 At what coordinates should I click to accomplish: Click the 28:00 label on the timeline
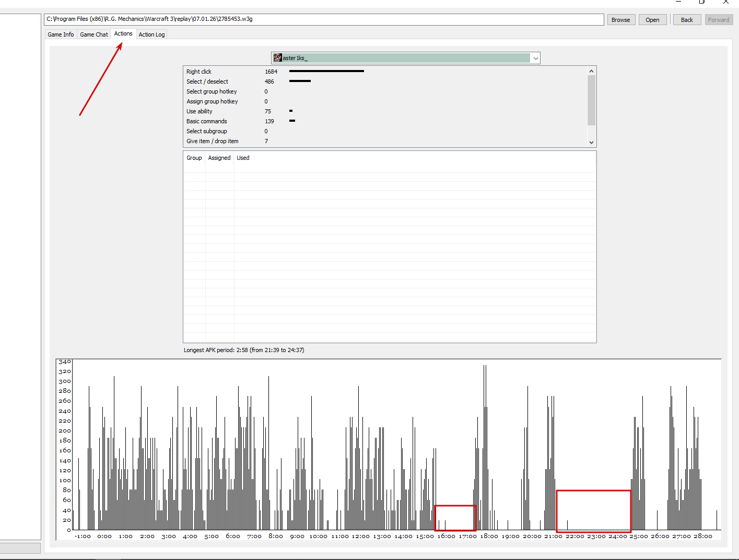tap(703, 536)
